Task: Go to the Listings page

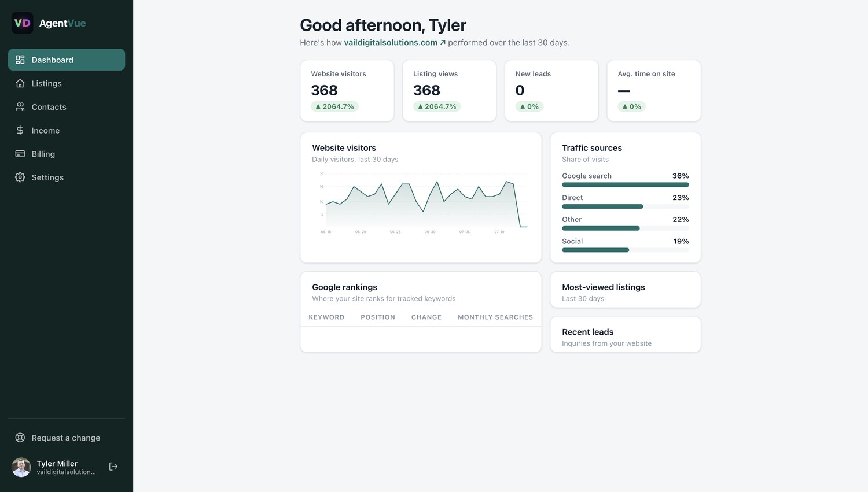Action: [67, 83]
